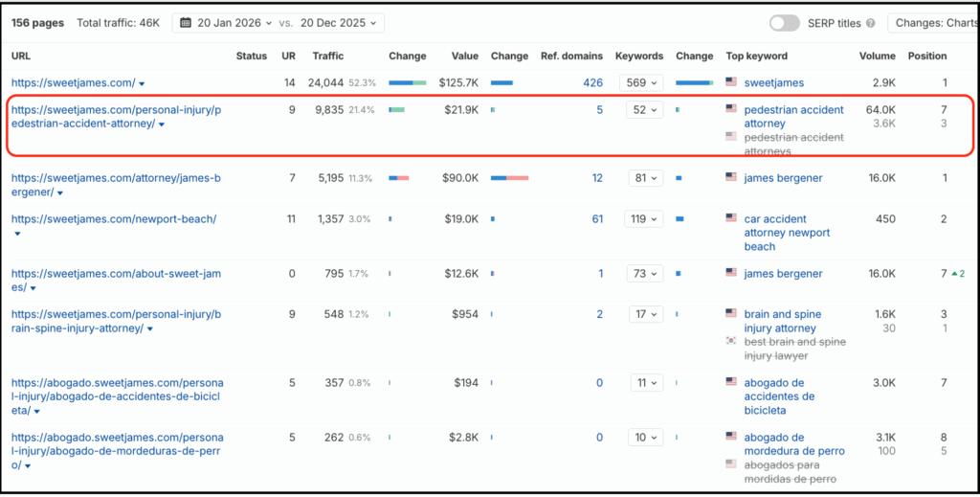Click the traffic value 24,044
Screen dimensions: 980x497
point(325,82)
